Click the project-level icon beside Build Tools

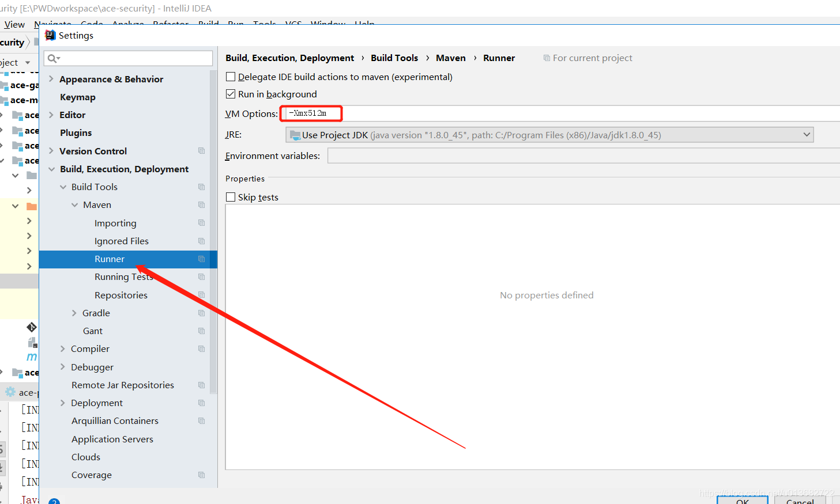(x=201, y=187)
